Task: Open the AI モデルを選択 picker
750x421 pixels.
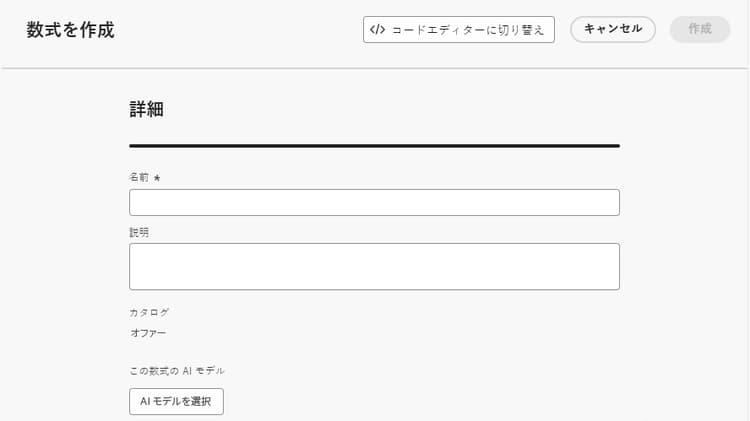Action: point(176,401)
